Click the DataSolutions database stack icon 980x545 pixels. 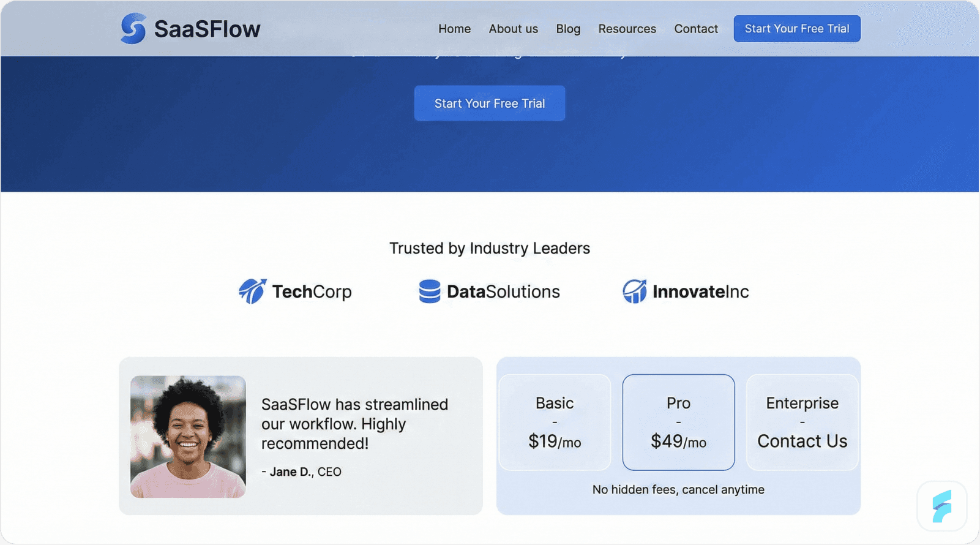click(x=430, y=291)
